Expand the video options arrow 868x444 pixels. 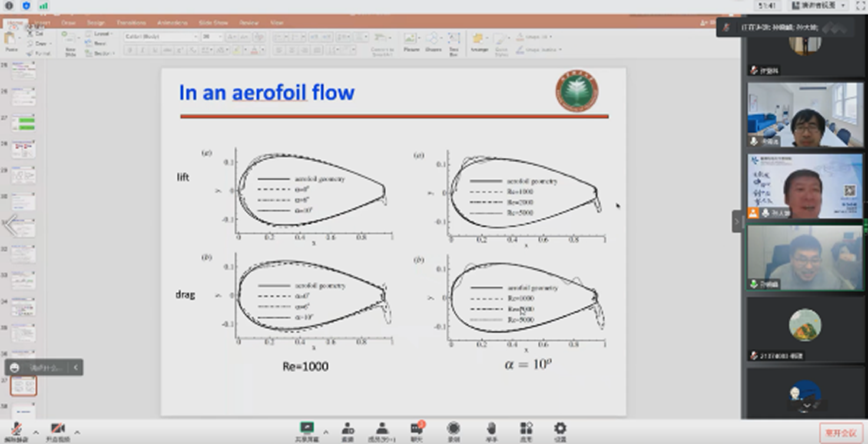[x=77, y=432]
